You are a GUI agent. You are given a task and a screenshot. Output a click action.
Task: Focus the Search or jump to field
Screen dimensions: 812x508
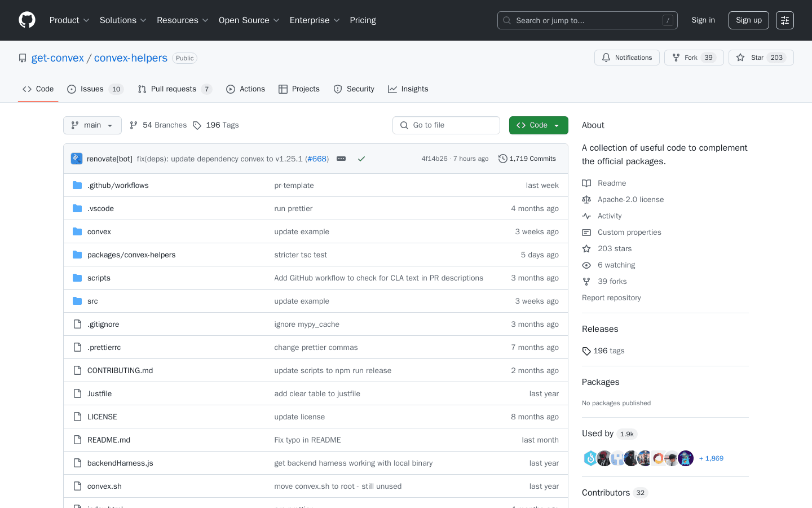(x=587, y=20)
